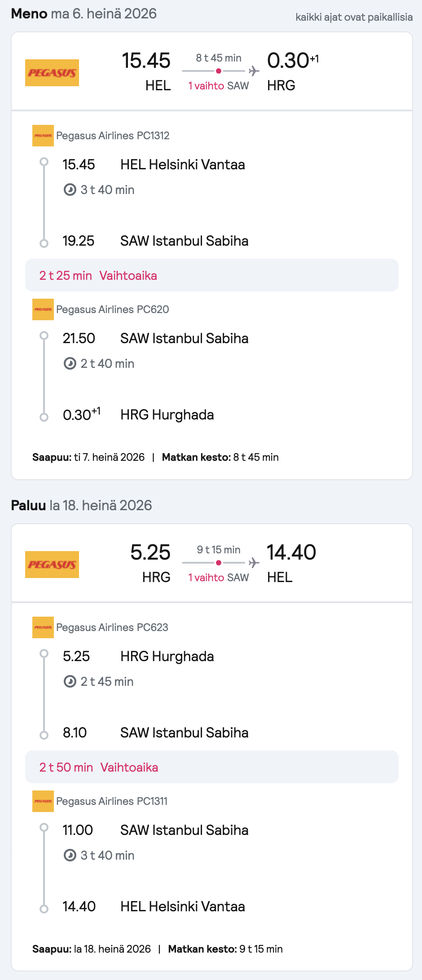Click the clock icon beside 2 t 45 min
422x980 pixels.
(x=70, y=682)
